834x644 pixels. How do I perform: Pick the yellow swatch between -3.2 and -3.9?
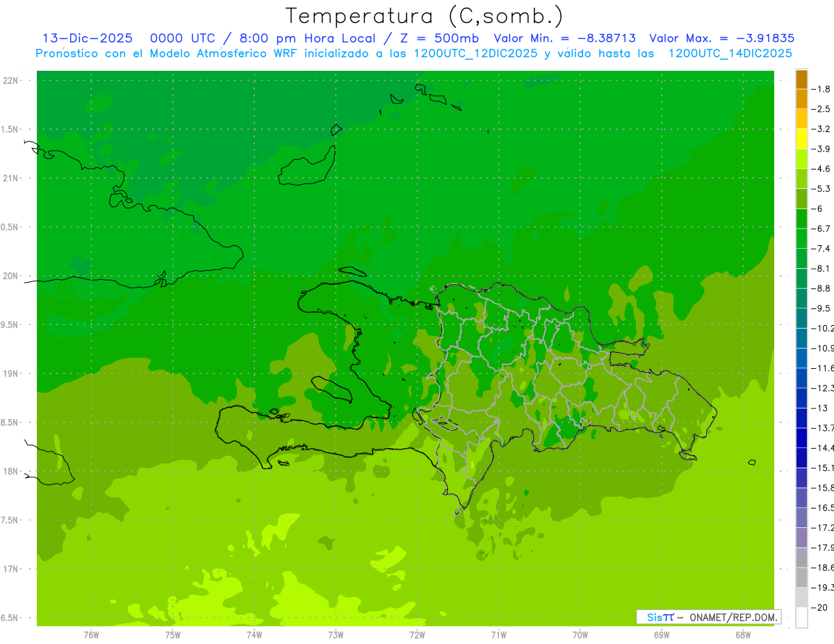801,139
